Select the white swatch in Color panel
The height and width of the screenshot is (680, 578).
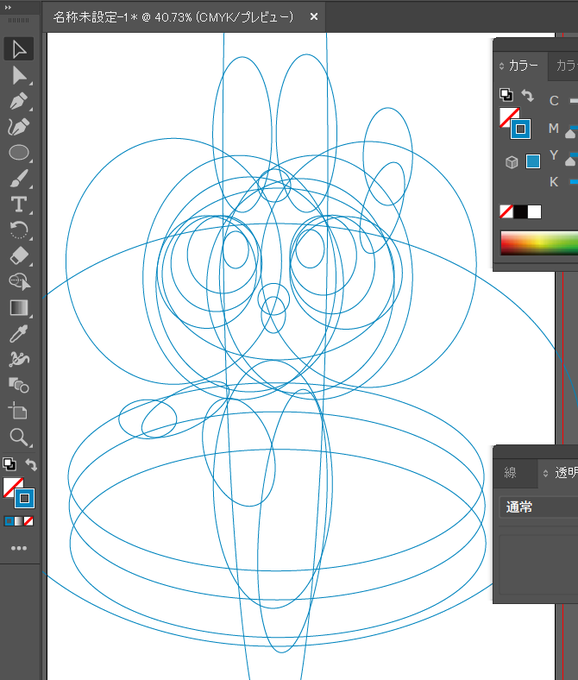point(534,212)
